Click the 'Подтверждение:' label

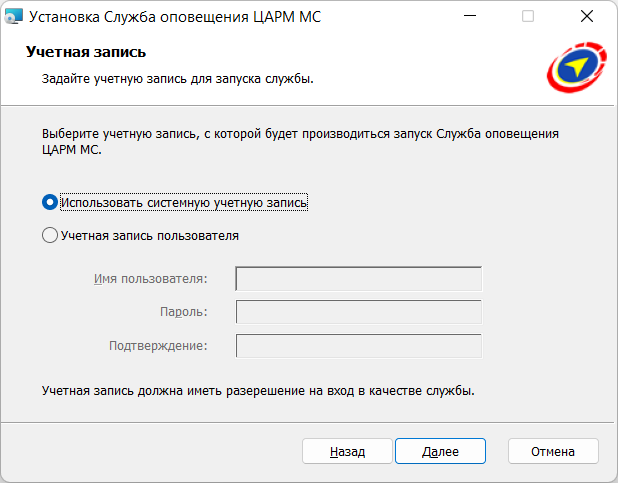click(x=158, y=346)
